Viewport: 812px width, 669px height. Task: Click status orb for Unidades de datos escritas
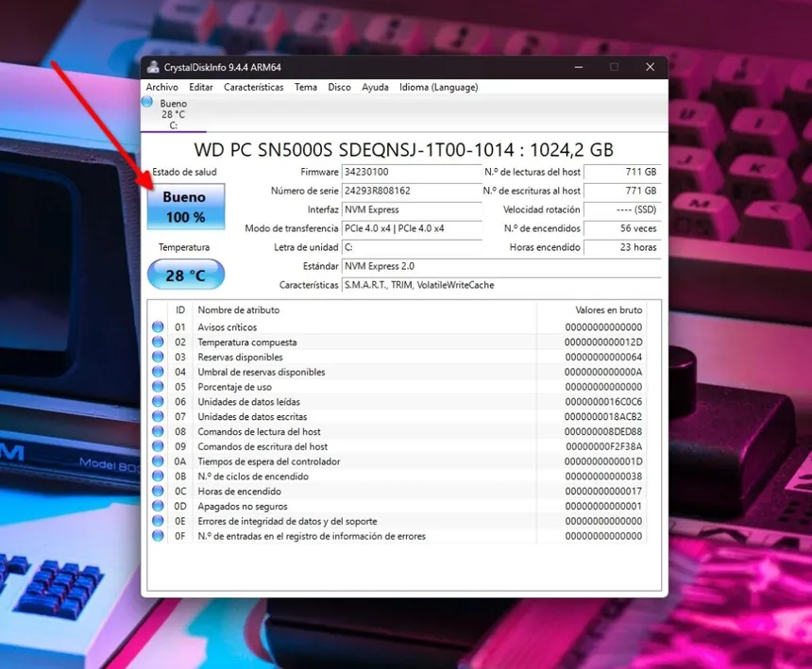(x=158, y=416)
